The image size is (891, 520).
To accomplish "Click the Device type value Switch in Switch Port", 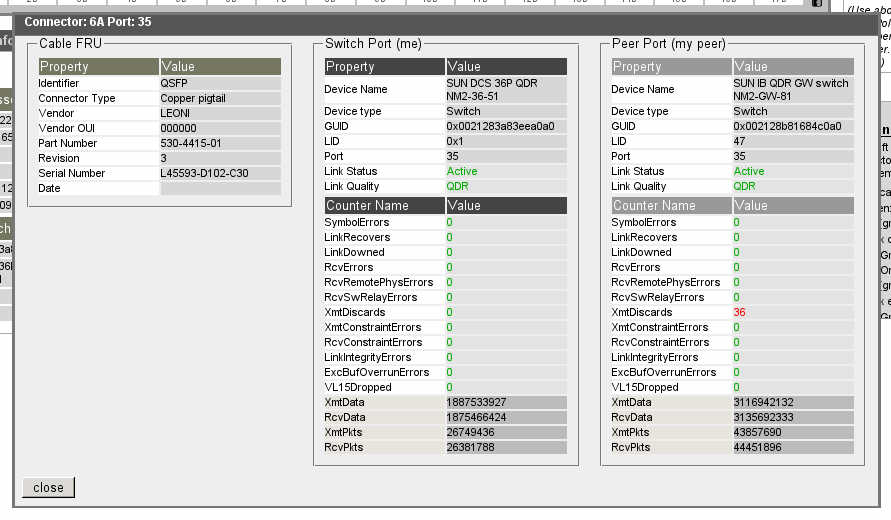I will 463,111.
